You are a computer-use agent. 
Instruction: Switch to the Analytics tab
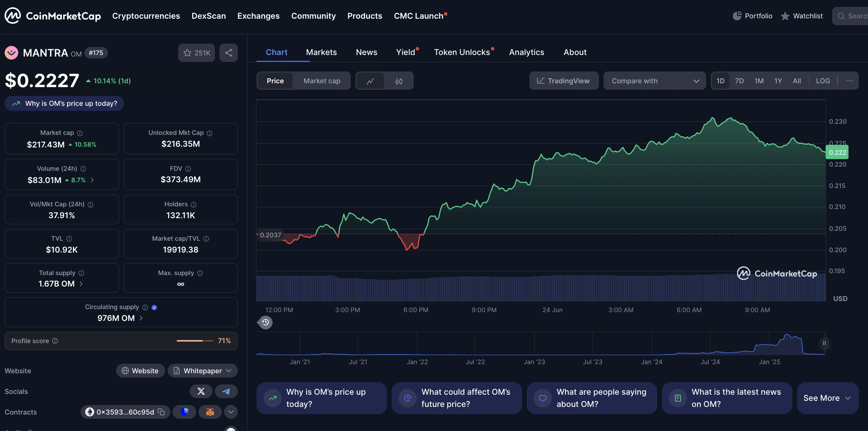click(x=526, y=52)
